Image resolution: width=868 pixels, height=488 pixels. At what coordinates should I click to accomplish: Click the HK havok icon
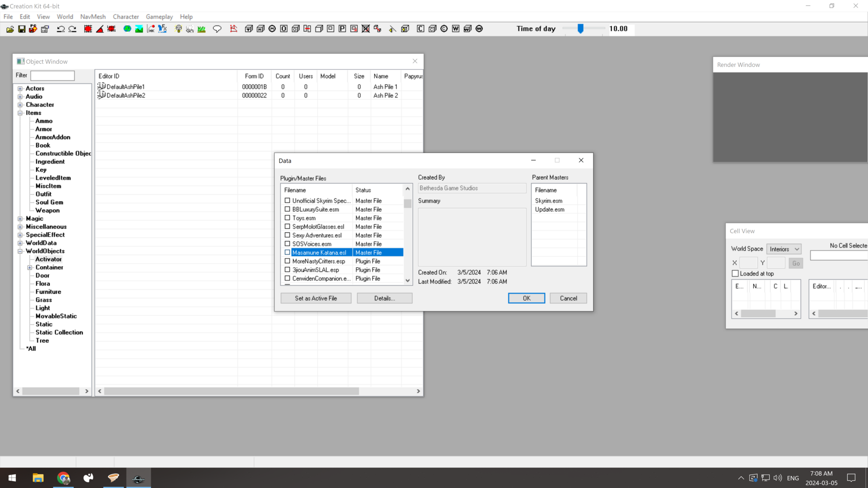coord(151,29)
